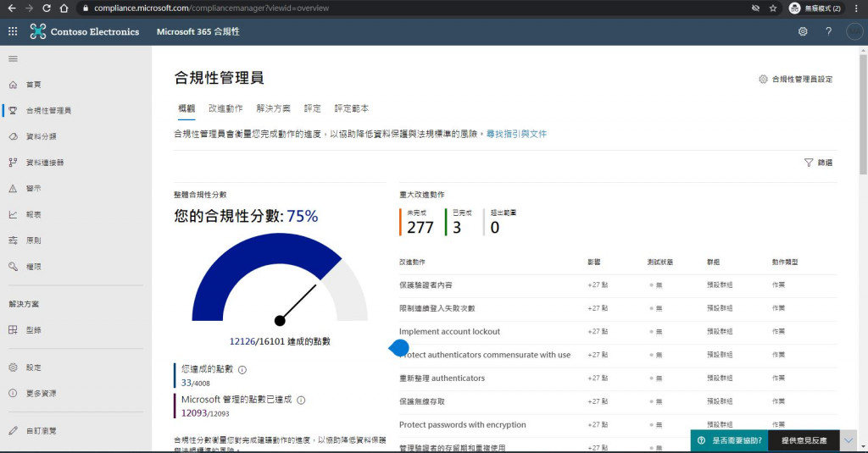Bookmark this page with the star icon
The width and height of the screenshot is (868, 453).
pyautogui.click(x=773, y=8)
